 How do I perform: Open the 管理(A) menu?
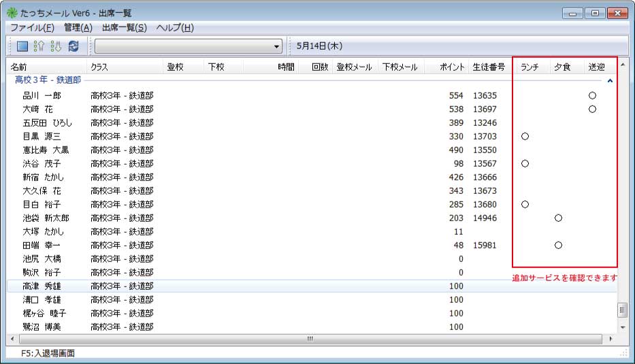78,28
